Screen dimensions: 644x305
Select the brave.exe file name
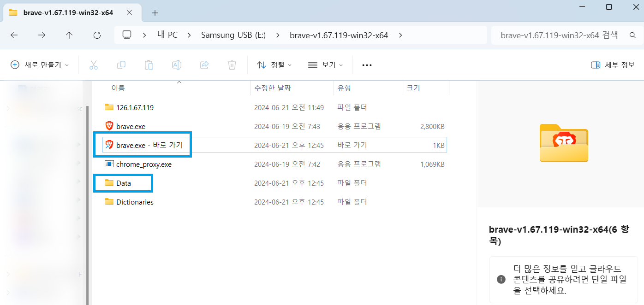point(131,126)
